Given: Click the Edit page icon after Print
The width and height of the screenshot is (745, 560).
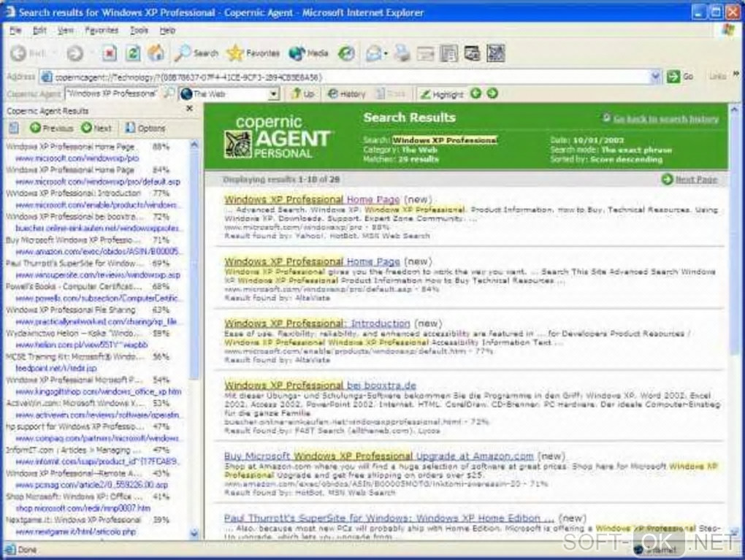Looking at the screenshot, I should (x=426, y=54).
